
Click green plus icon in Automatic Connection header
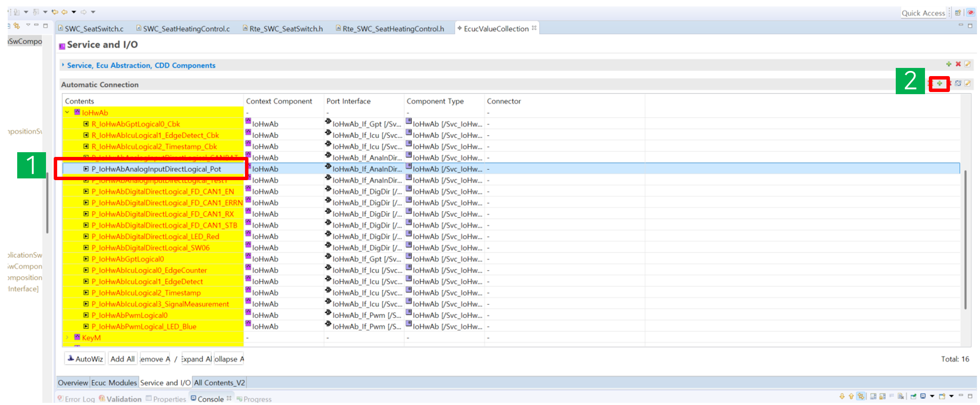pyautogui.click(x=939, y=83)
